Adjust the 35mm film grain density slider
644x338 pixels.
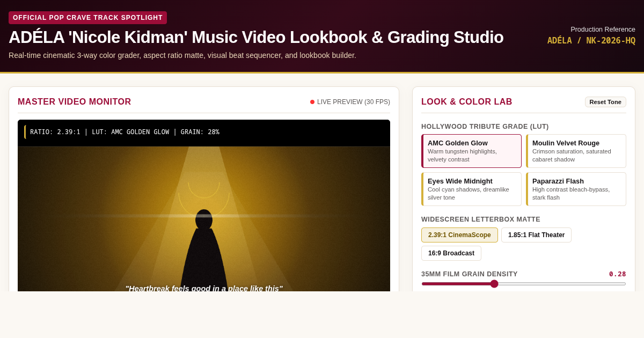click(x=523, y=284)
